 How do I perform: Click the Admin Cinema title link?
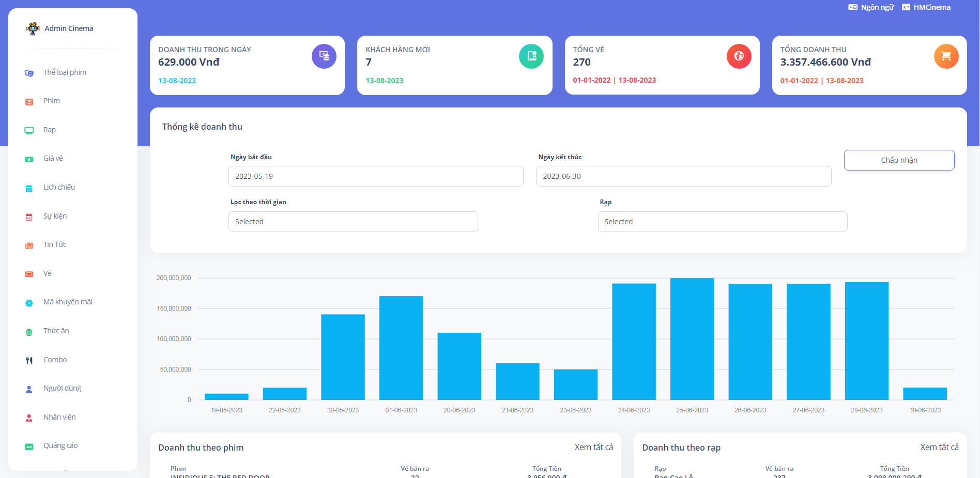click(69, 28)
